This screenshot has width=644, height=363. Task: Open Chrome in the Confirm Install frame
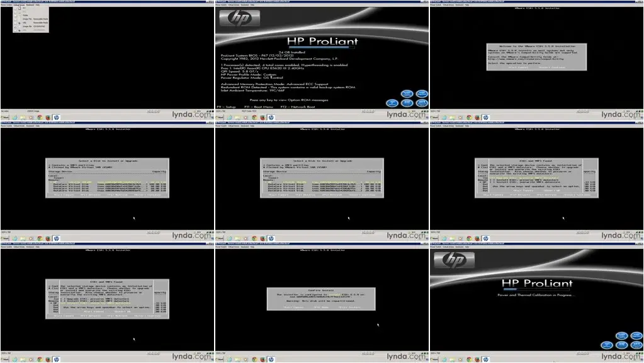point(254,359)
